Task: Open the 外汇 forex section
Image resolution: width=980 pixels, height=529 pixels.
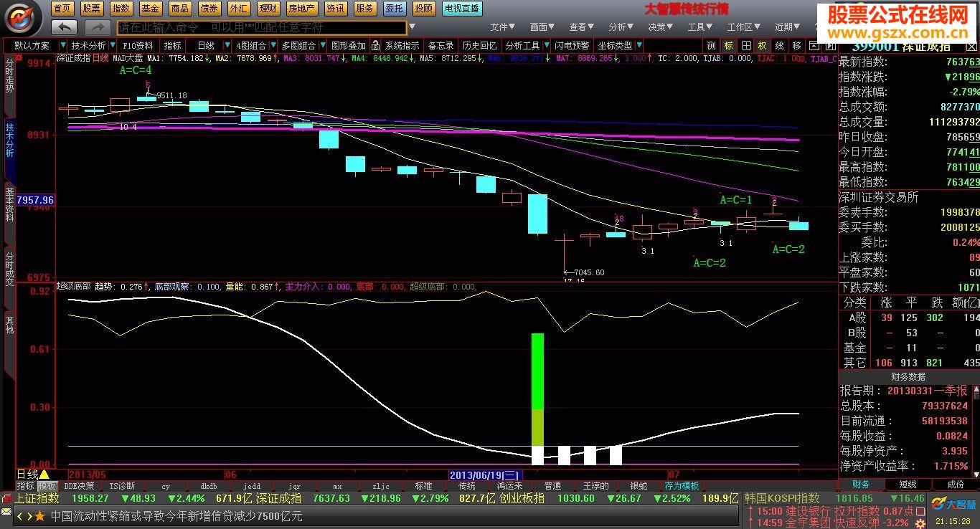Action: pyautogui.click(x=239, y=9)
